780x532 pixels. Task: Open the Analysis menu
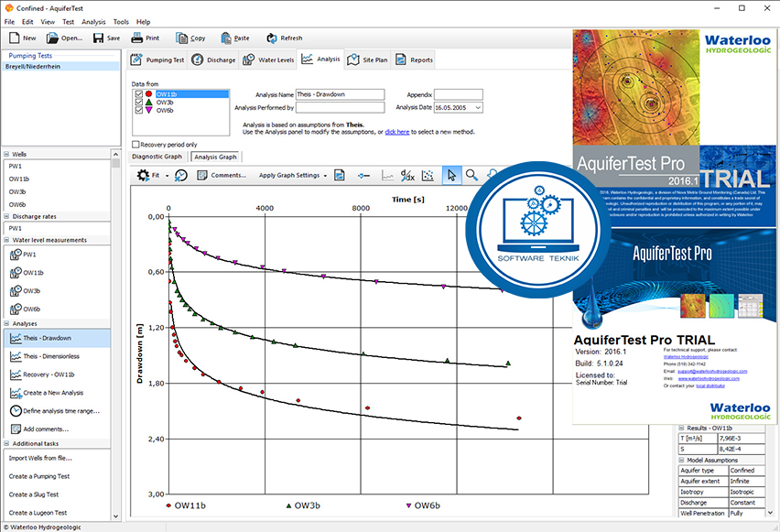pos(93,22)
